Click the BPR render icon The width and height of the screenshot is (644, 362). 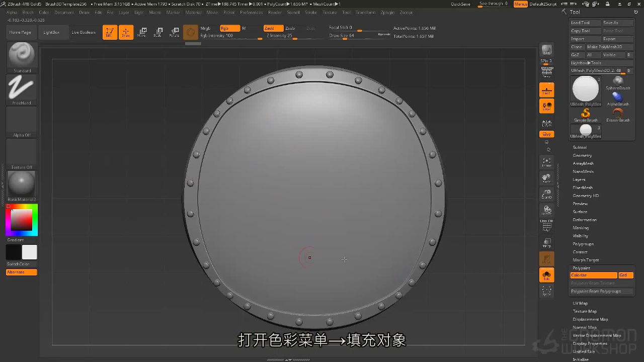pyautogui.click(x=546, y=50)
